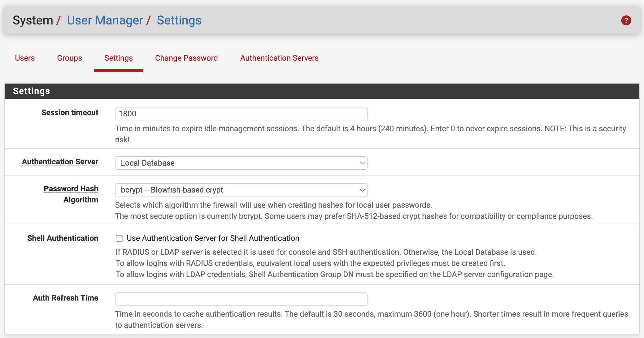Open Authentication Servers tab

(279, 58)
